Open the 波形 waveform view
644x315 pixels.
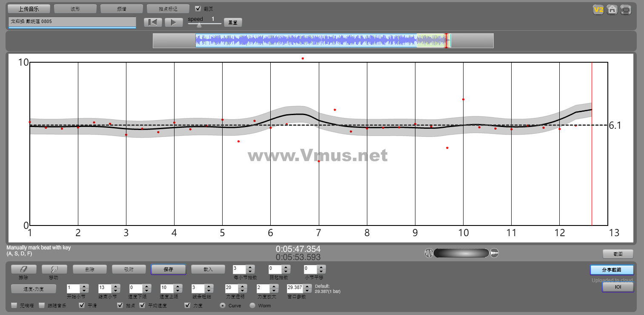point(75,9)
